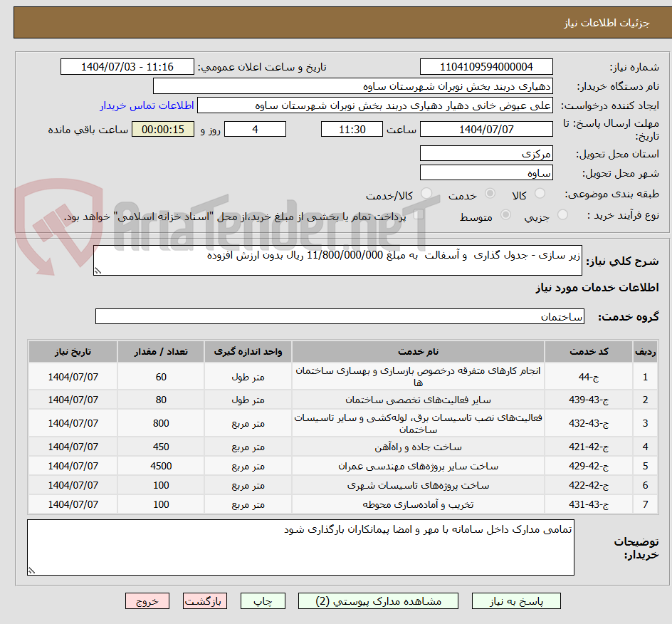Image resolution: width=672 pixels, height=624 pixels.
Task: Select the جزیي purchase type option
Action: (562, 216)
